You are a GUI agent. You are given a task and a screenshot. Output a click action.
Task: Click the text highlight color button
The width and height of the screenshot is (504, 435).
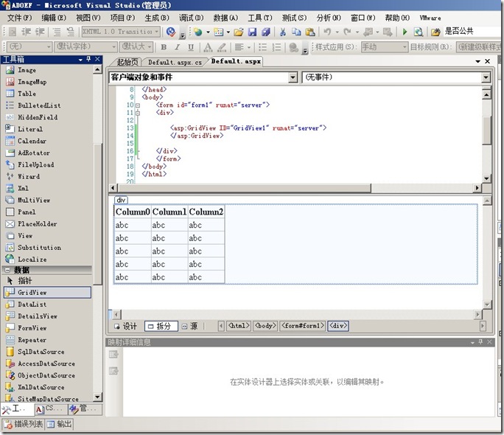222,47
